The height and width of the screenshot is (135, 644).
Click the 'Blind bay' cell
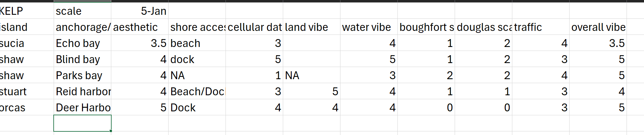click(82, 59)
